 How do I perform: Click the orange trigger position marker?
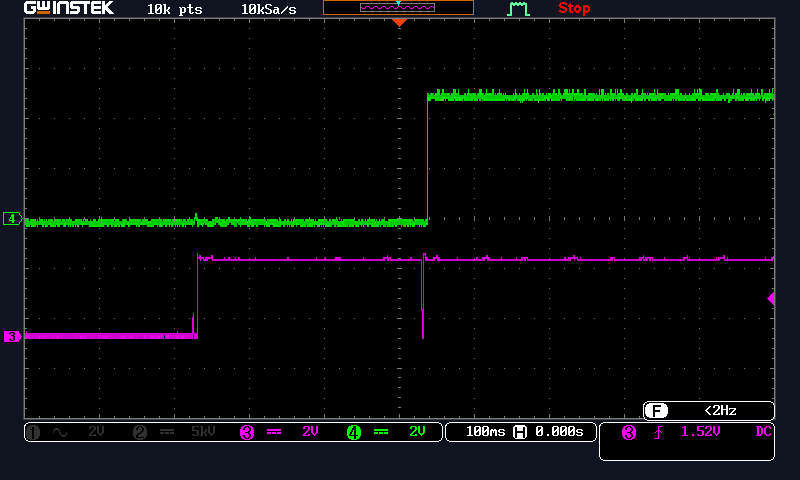[x=399, y=22]
